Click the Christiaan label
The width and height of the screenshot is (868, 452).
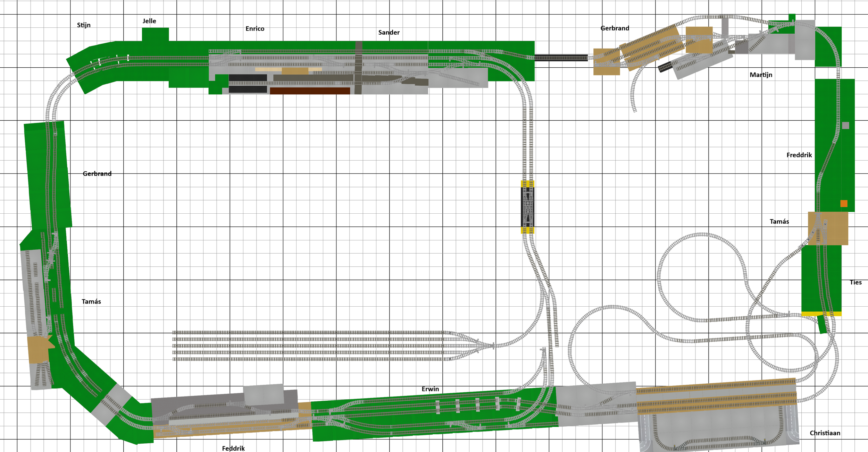(x=825, y=433)
